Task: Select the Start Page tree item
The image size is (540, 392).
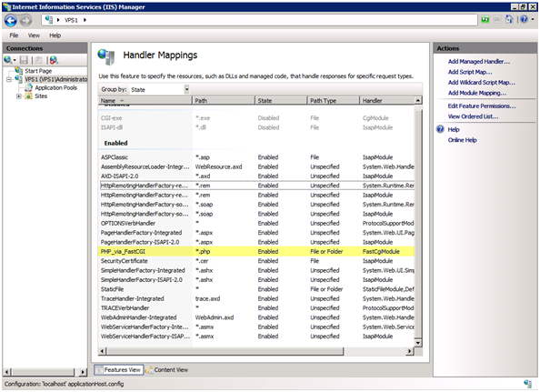Action: point(38,71)
